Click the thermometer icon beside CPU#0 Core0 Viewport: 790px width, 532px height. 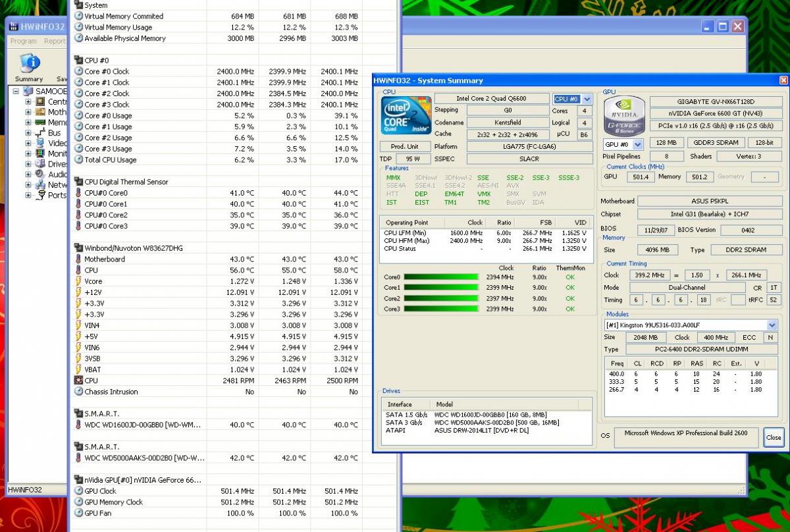coord(78,193)
